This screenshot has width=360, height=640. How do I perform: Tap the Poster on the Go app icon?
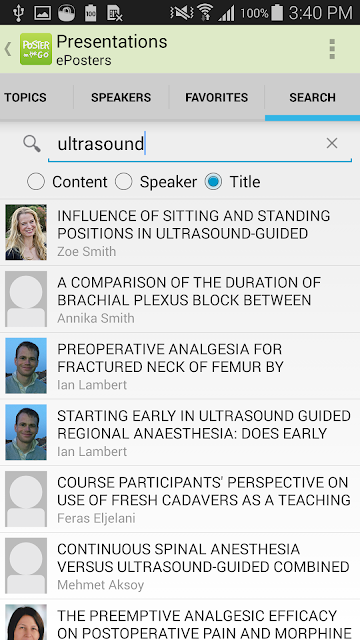[x=36, y=49]
